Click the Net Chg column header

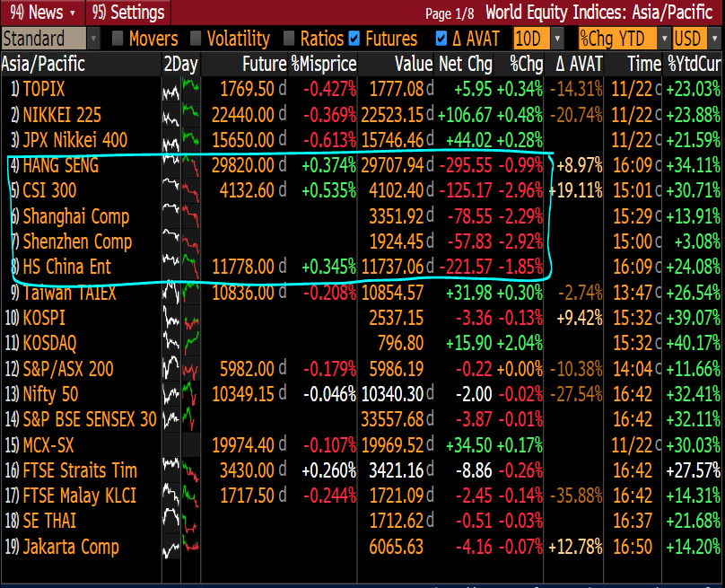click(x=465, y=64)
